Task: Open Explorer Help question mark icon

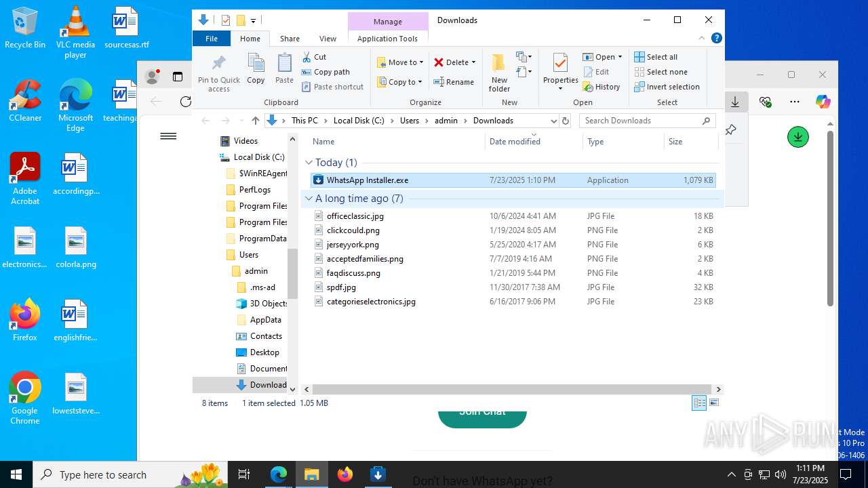Action: pyautogui.click(x=716, y=39)
